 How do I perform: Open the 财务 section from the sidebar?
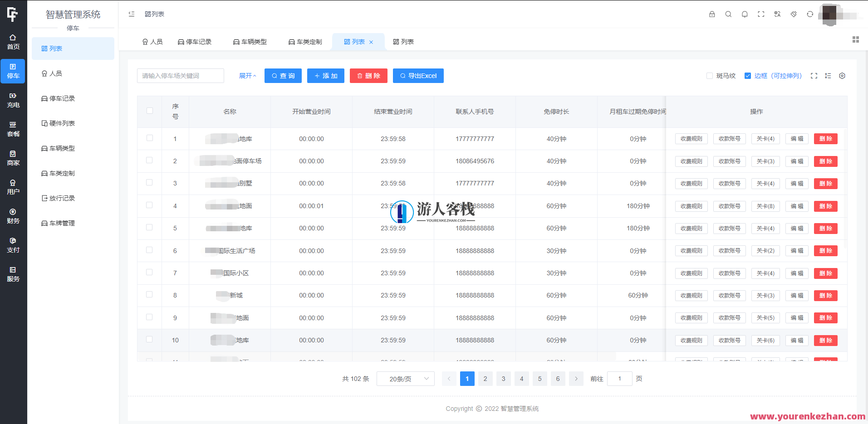tap(13, 217)
